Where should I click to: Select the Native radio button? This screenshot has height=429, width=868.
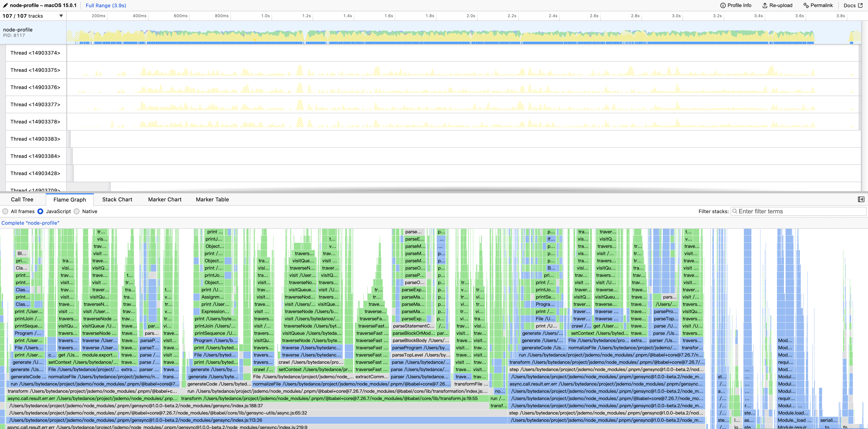pyautogui.click(x=77, y=211)
